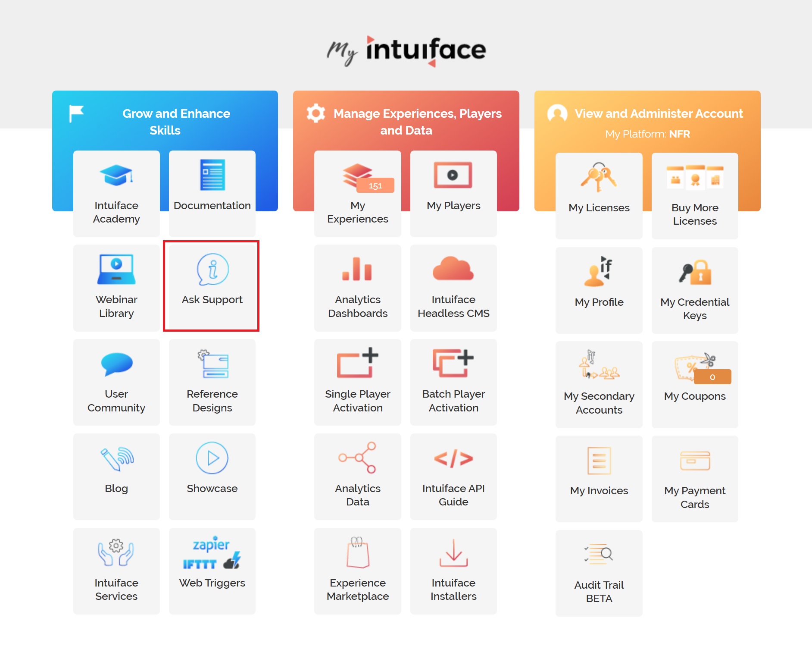Click the 0 coupons count badge
Image resolution: width=812 pixels, height=662 pixels.
tap(712, 376)
